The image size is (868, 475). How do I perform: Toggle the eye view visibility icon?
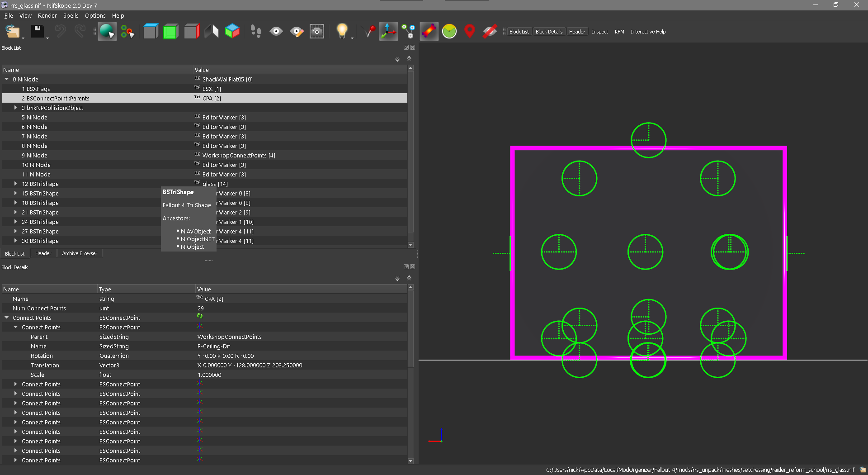click(x=276, y=31)
